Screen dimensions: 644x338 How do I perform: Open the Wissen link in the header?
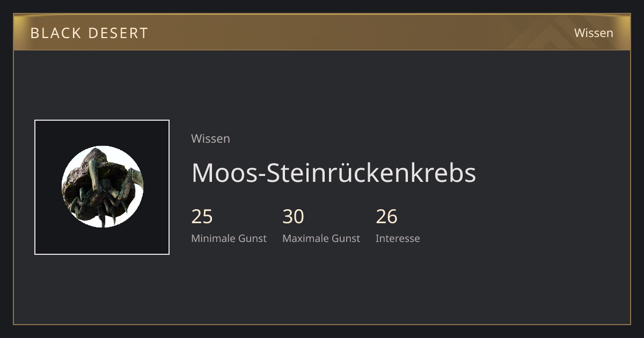tap(594, 33)
